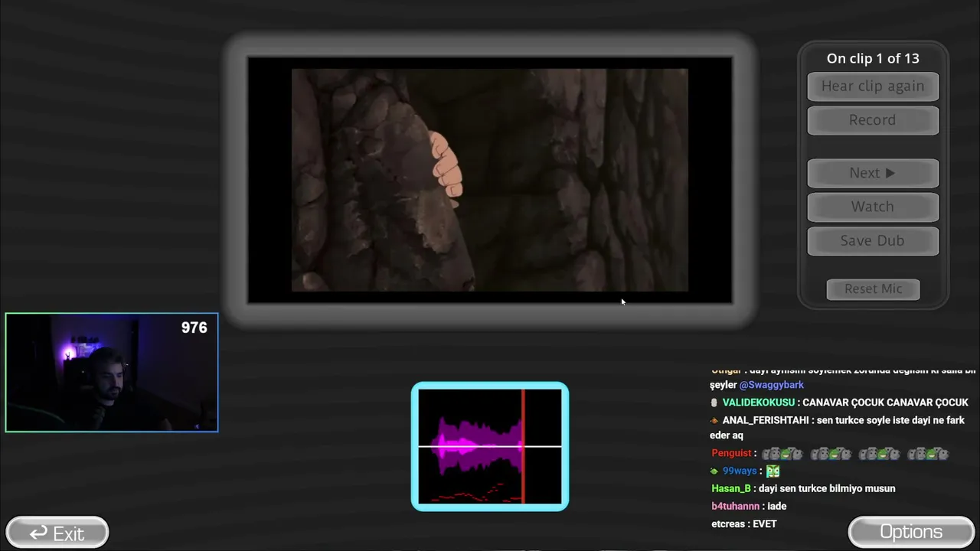This screenshot has height=551, width=980.
Task: Open the @Swaggybark mention in chat
Action: coord(772,385)
